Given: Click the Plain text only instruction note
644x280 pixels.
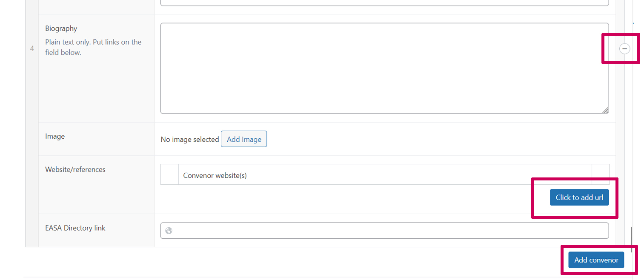Looking at the screenshot, I should pyautogui.click(x=93, y=47).
